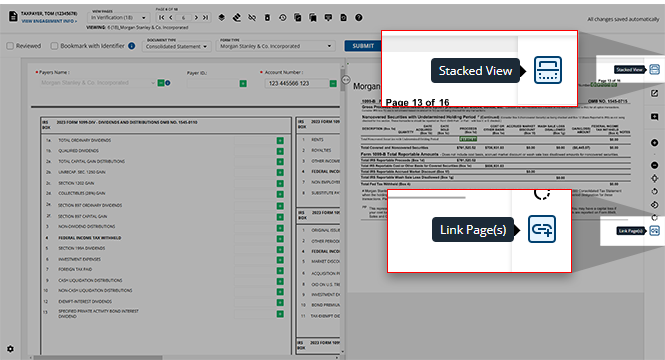Open the comments speech-bubble icon in toolbar

click(x=328, y=17)
